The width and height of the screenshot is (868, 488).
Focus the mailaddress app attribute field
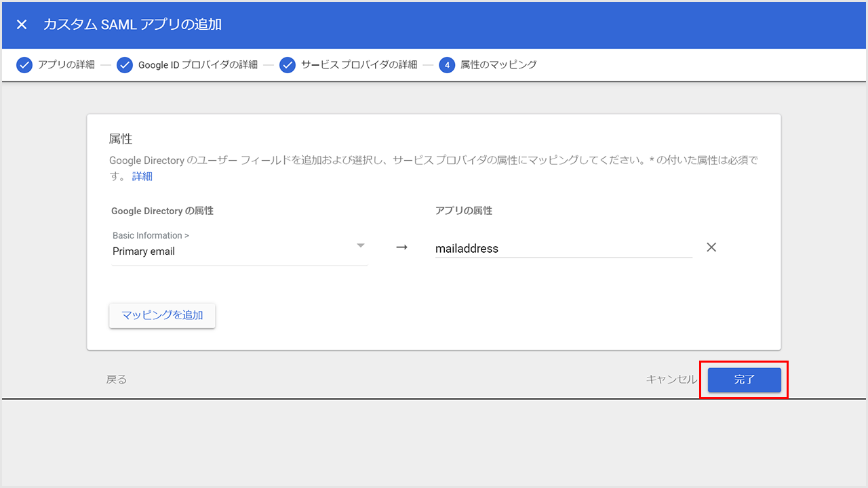coord(563,249)
